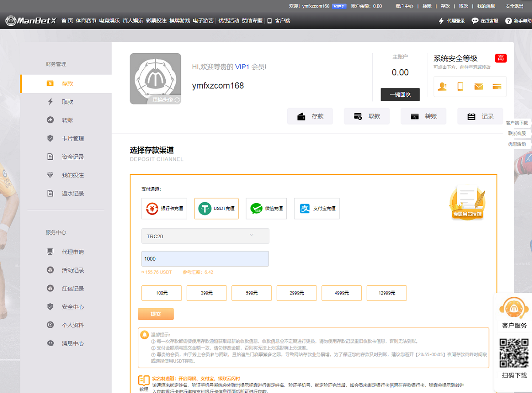Pick the 599元 preset amount

pos(251,293)
